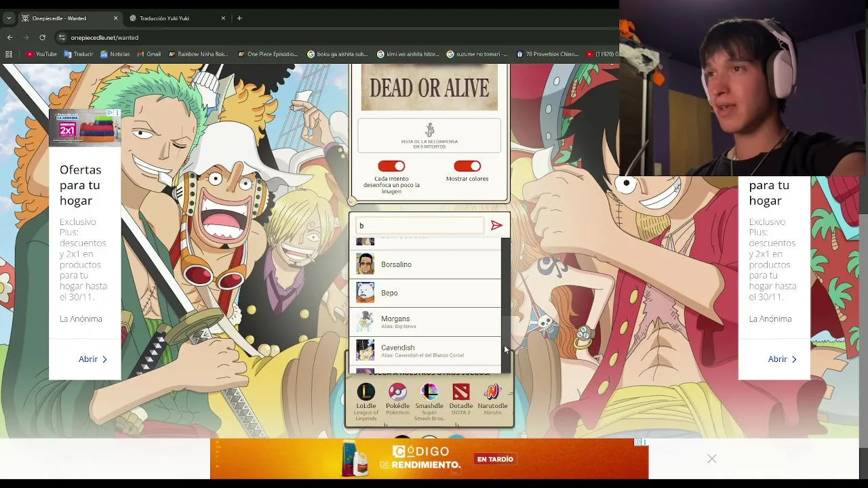
Task: Click the Código de Rendimiento banner ad
Action: click(x=429, y=459)
